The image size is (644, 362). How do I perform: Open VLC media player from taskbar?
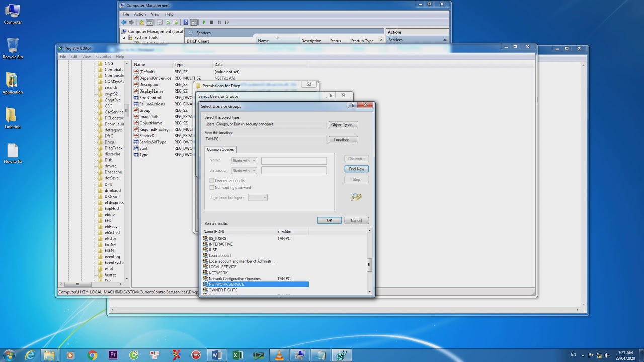point(279,355)
